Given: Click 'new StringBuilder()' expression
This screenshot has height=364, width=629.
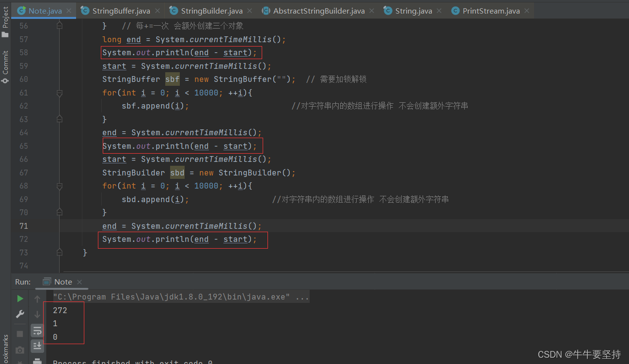Looking at the screenshot, I should pos(245,173).
